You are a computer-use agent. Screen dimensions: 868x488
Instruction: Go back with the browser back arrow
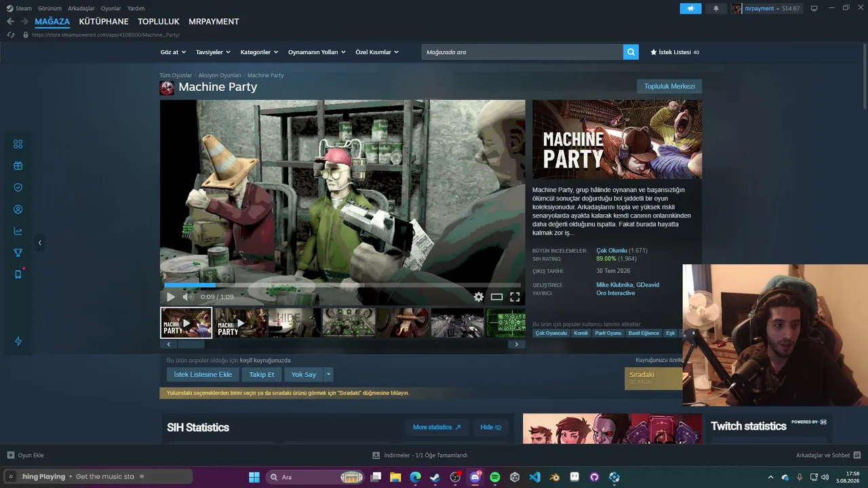tap(10, 22)
